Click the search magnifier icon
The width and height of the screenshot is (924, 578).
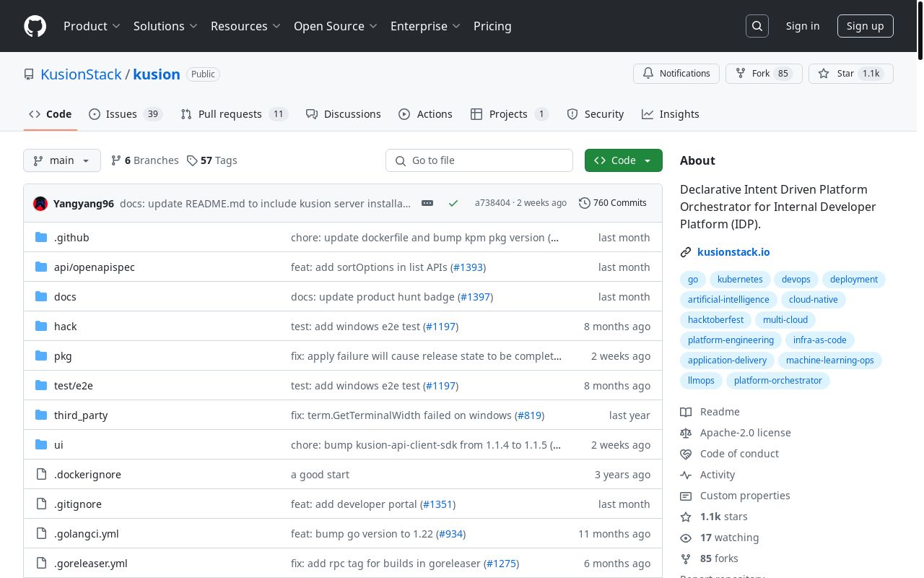(757, 26)
